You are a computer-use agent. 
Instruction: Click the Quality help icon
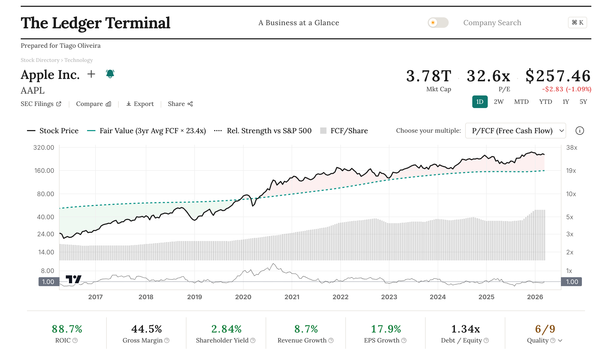tap(553, 340)
